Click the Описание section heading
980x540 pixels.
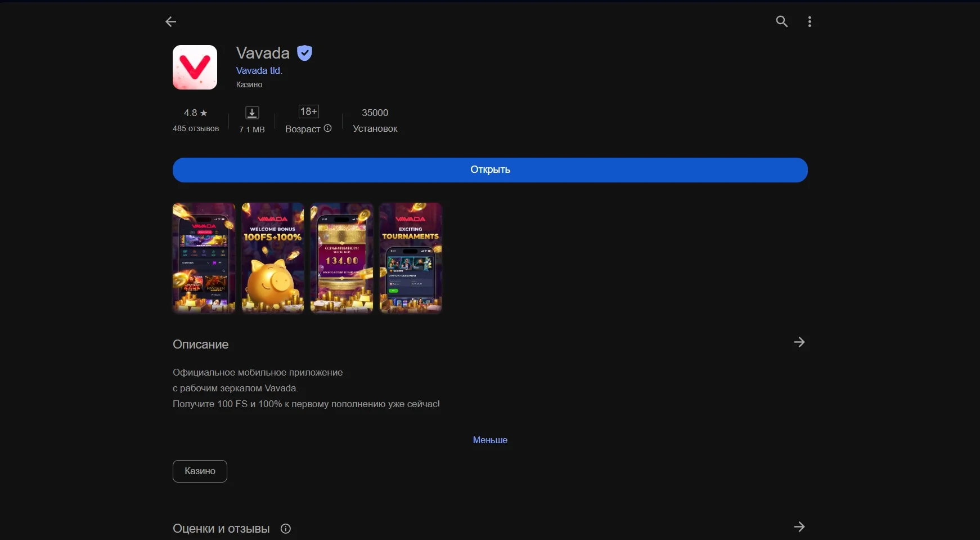click(201, 344)
